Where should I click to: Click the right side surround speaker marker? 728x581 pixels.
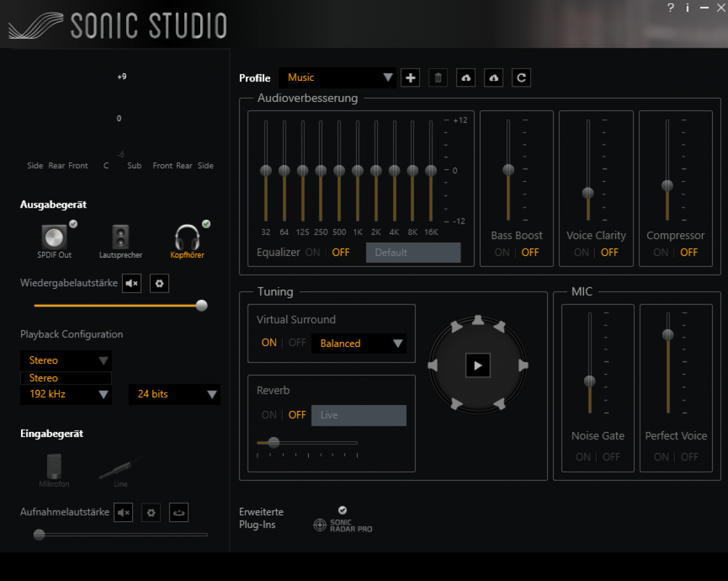point(523,365)
